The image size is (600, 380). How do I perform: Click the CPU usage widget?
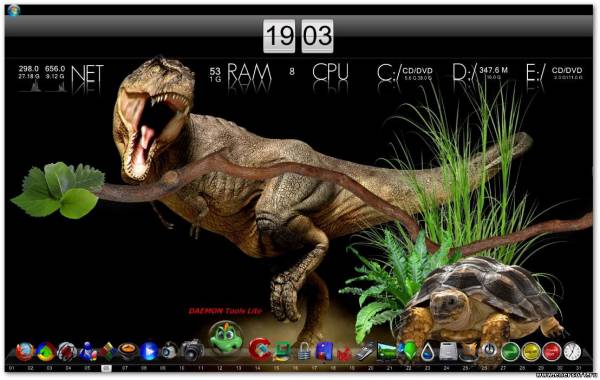(320, 76)
